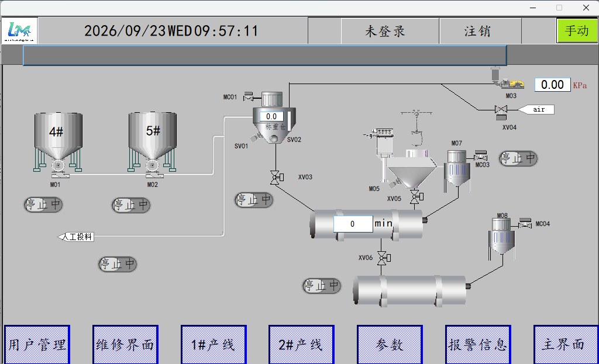Click the M03 blower pump icon

[x=512, y=84]
